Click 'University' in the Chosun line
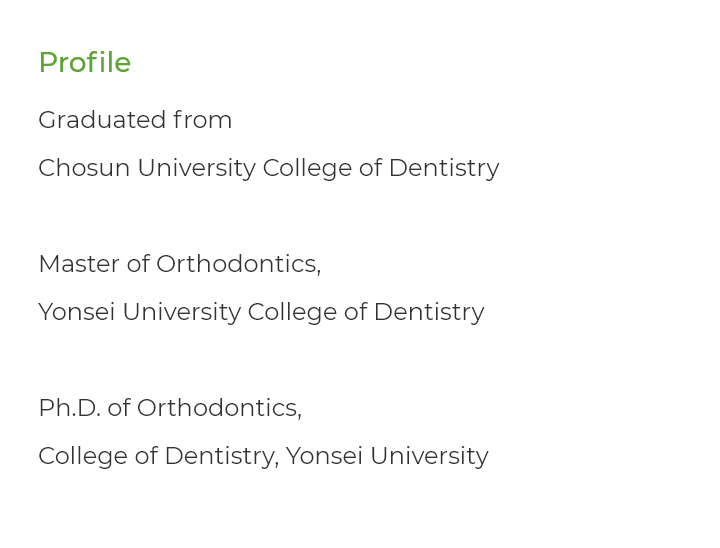Image resolution: width=720 pixels, height=548 pixels. [196, 169]
